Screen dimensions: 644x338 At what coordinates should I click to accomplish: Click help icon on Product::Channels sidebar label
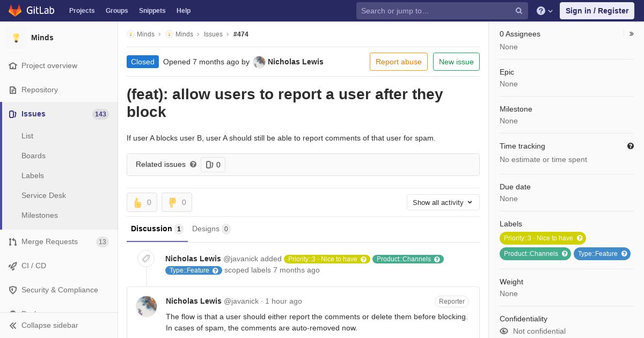[565, 254]
